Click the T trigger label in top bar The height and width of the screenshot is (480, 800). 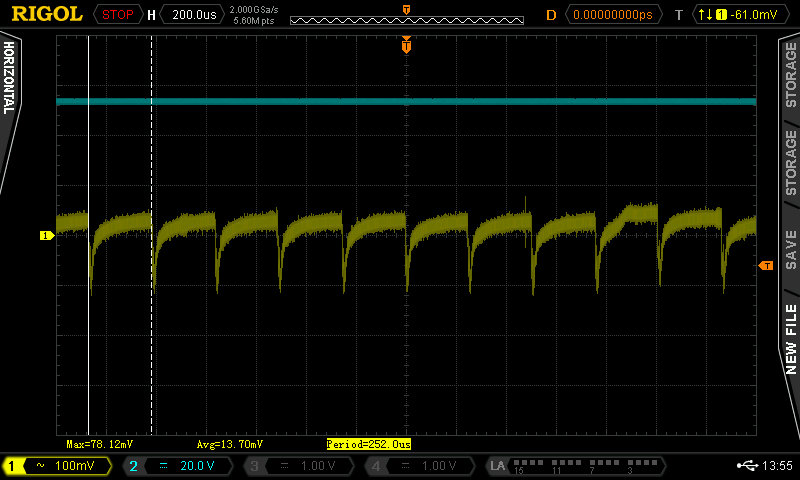[x=679, y=15]
